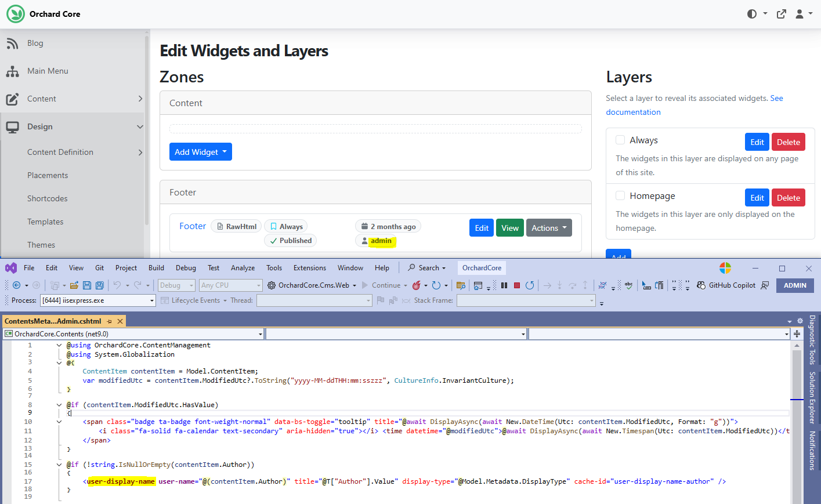Click the Find in Files folder icon

(461, 285)
